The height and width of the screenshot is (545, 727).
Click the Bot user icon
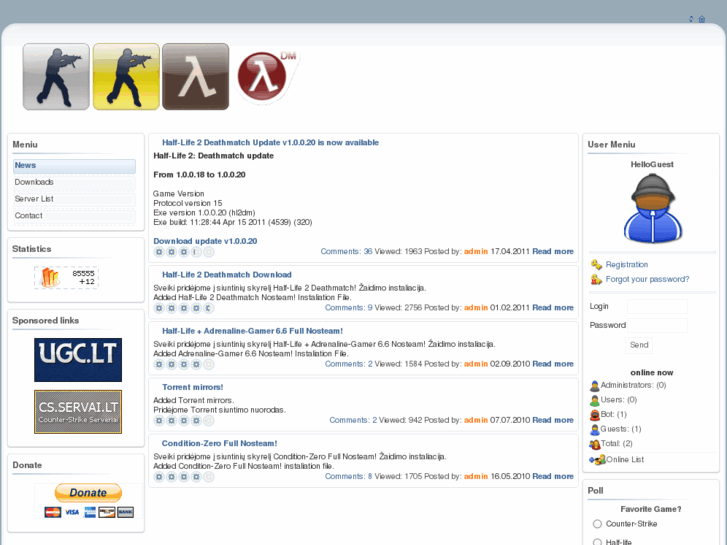pyautogui.click(x=594, y=415)
